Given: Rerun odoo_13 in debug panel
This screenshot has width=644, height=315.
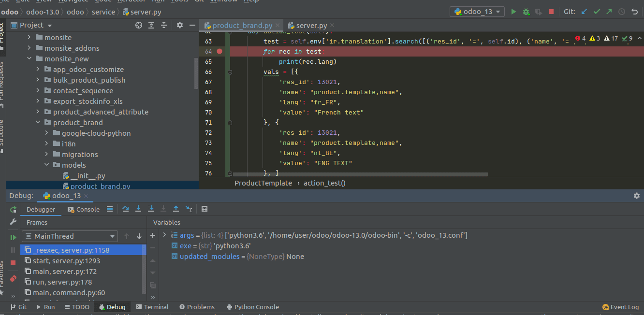Looking at the screenshot, I should 13,209.
